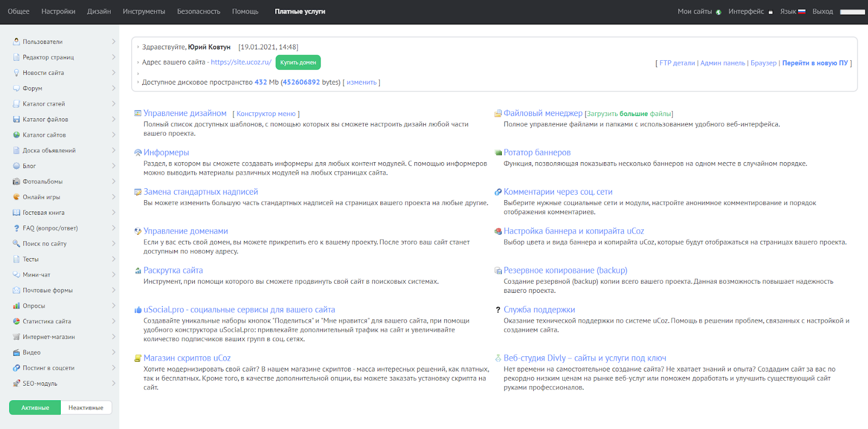Click the Блог sidebar icon
The width and height of the screenshot is (868, 429).
pos(16,166)
